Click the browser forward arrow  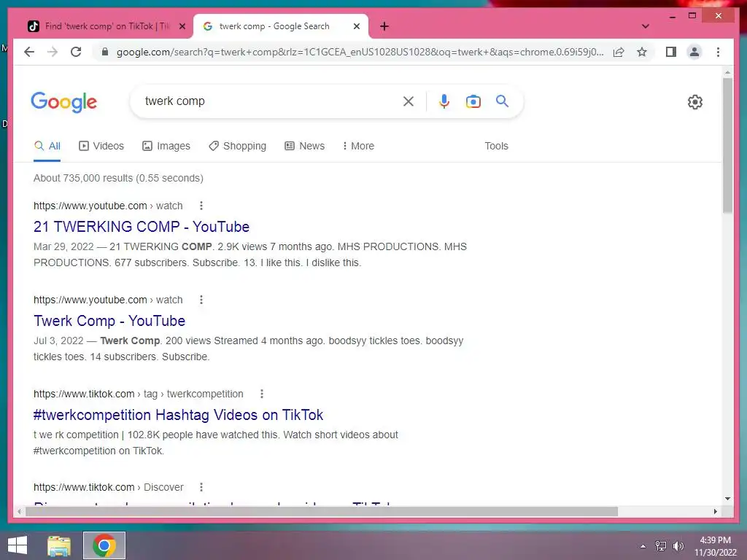point(53,52)
